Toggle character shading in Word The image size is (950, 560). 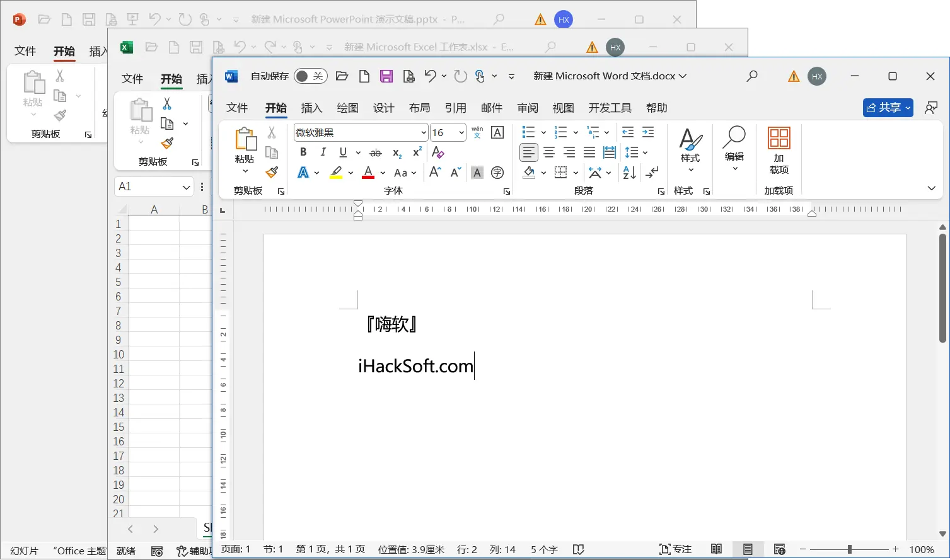click(477, 173)
